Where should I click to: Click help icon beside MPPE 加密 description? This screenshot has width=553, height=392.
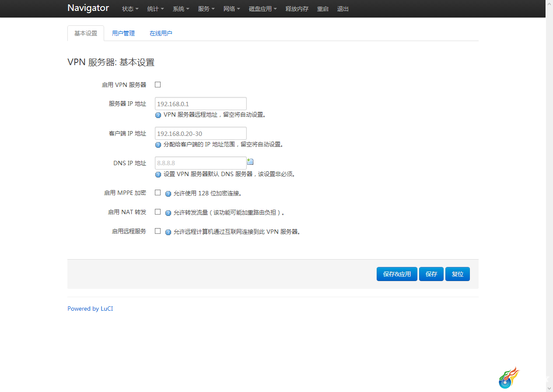pyautogui.click(x=168, y=194)
